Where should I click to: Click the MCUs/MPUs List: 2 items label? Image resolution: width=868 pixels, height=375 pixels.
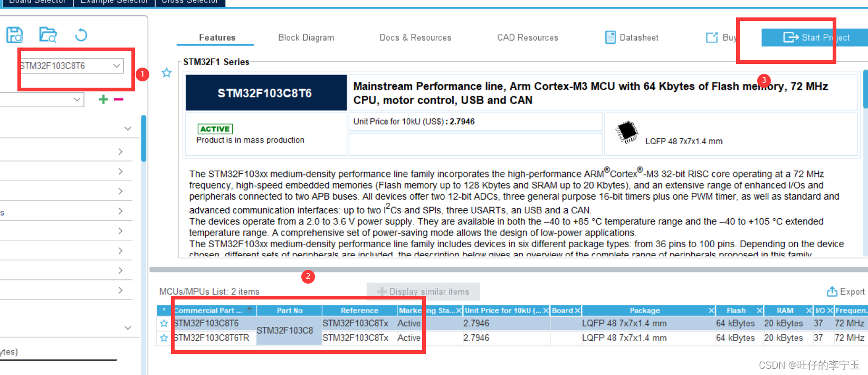tap(209, 292)
